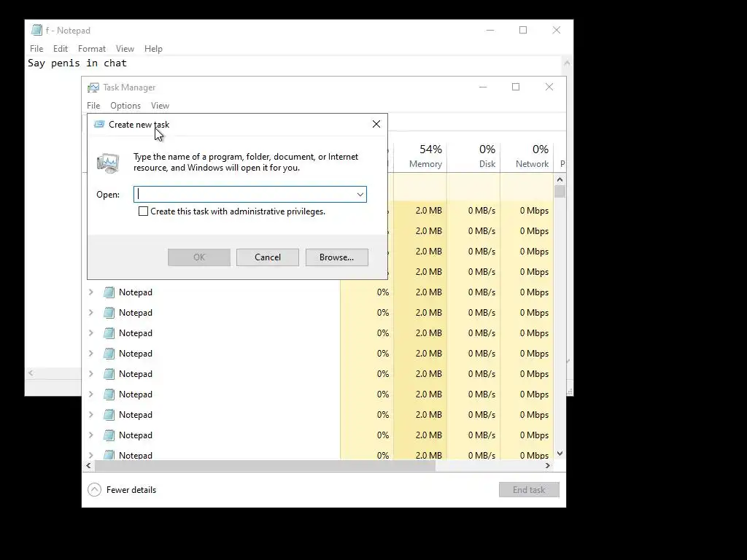747x560 pixels.
Task: Open Notepad View menu
Action: (x=125, y=49)
